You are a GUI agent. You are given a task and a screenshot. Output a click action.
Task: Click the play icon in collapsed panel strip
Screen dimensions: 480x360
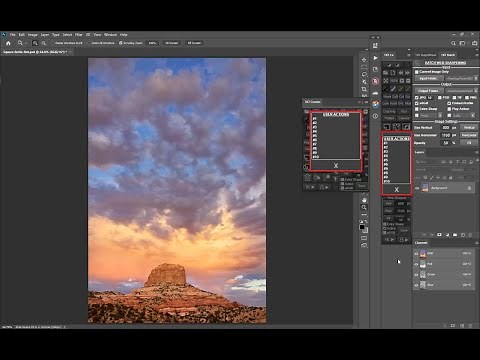click(375, 58)
